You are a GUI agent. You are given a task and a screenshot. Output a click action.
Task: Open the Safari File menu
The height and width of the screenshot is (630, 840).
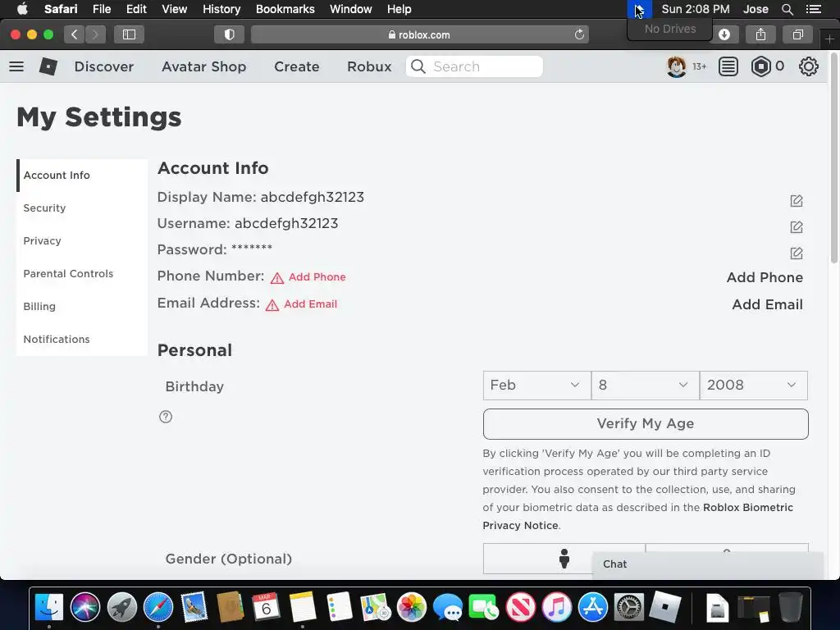(x=101, y=9)
